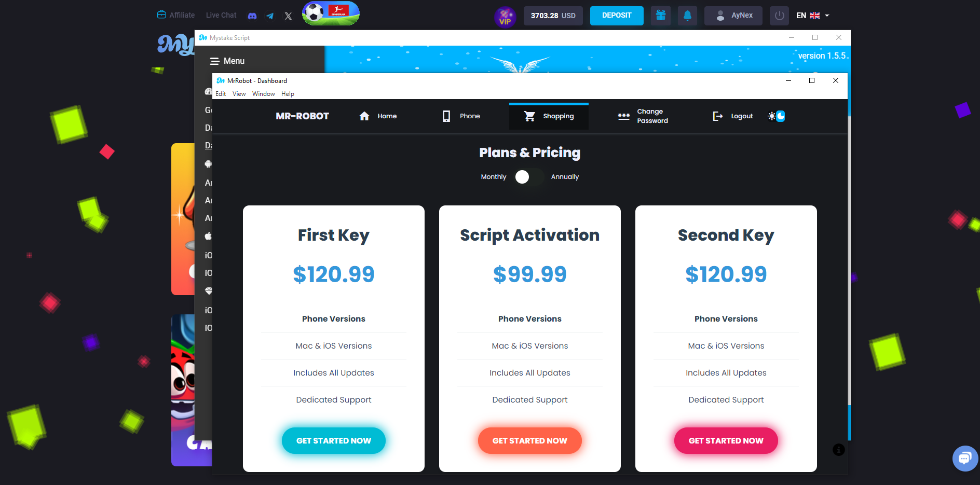
Task: Expand the EN language dropdown
Action: click(x=813, y=16)
